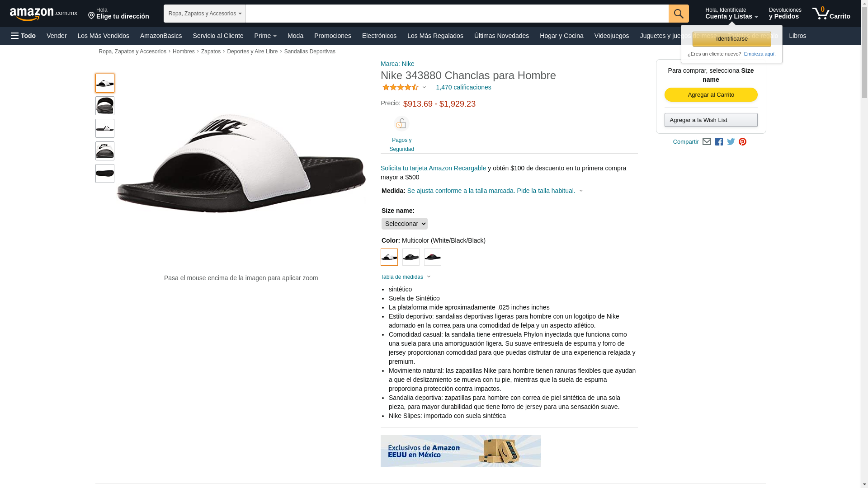Open the Videojuegos nav item
The width and height of the screenshot is (868, 488).
coord(611,36)
